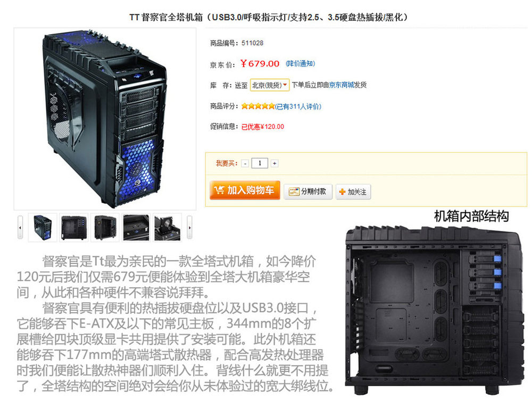The height and width of the screenshot is (399, 532).
Task: Expand the 北京(现货) delivery region dropdown
Action: click(x=269, y=85)
